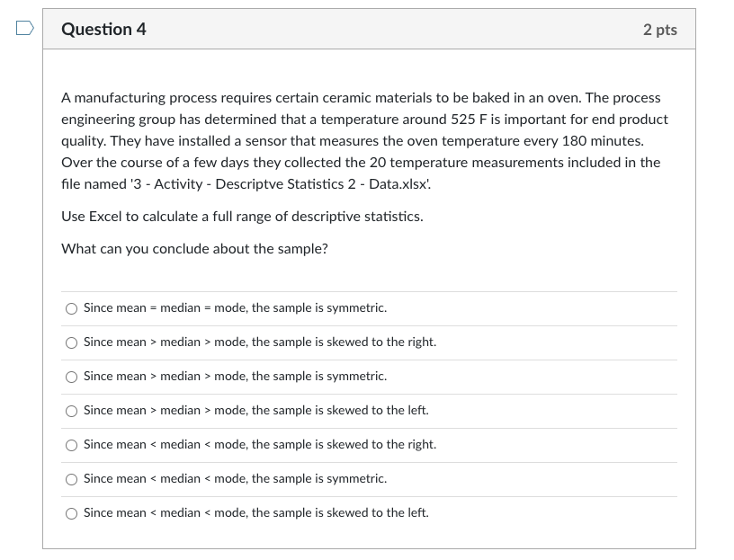Choose radio: mean < median < mode, skewed right

click(x=71, y=445)
